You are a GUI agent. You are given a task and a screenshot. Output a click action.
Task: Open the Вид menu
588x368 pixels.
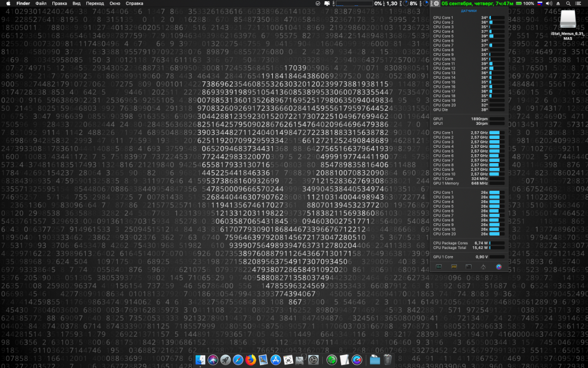coord(76,4)
